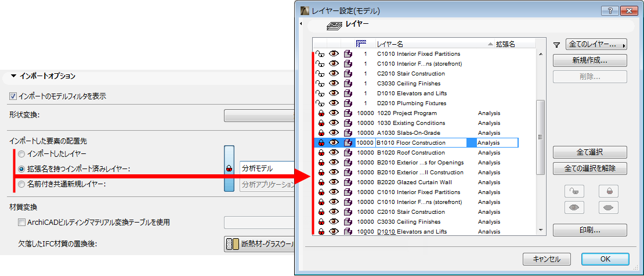The image size is (644, 276).
Task: Hide the B1010 Floor Construction layer via eye
Action: 334,143
